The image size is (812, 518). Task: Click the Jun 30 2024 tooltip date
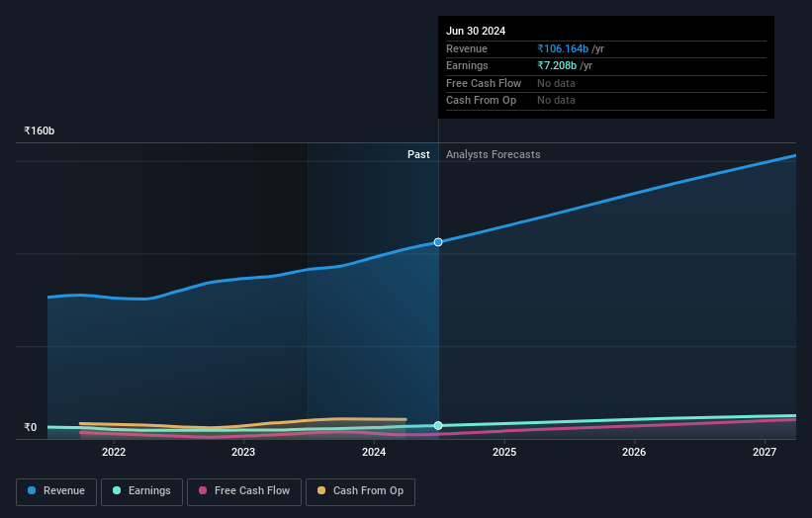click(x=476, y=31)
